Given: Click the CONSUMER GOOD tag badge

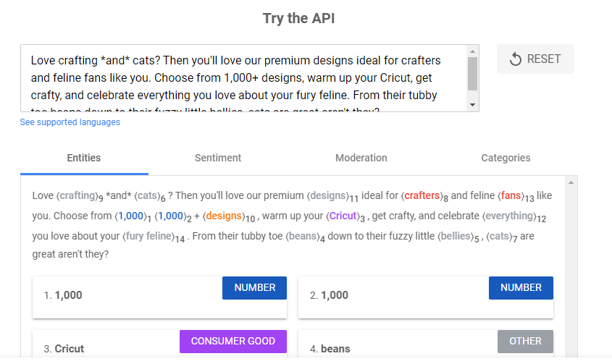Looking at the screenshot, I should (232, 342).
